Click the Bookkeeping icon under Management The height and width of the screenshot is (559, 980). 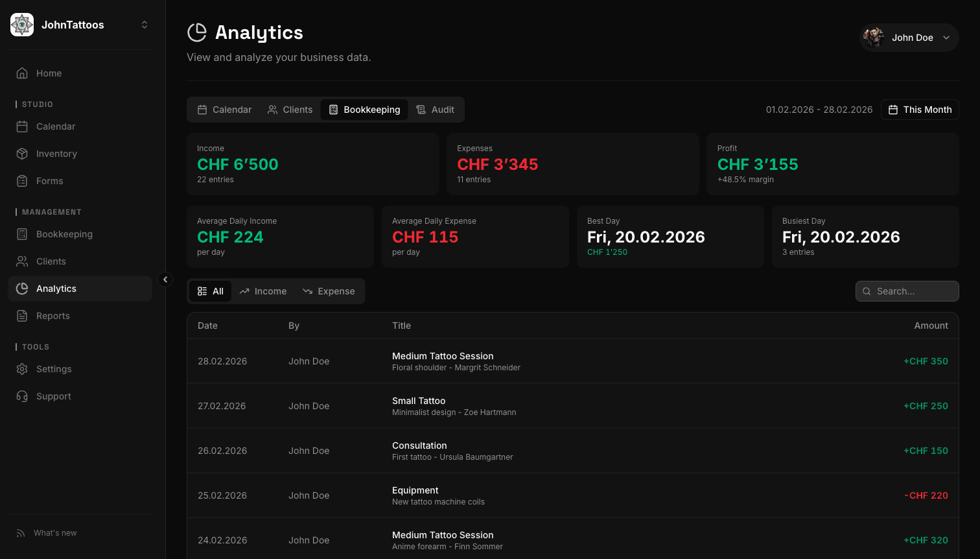[x=22, y=234]
